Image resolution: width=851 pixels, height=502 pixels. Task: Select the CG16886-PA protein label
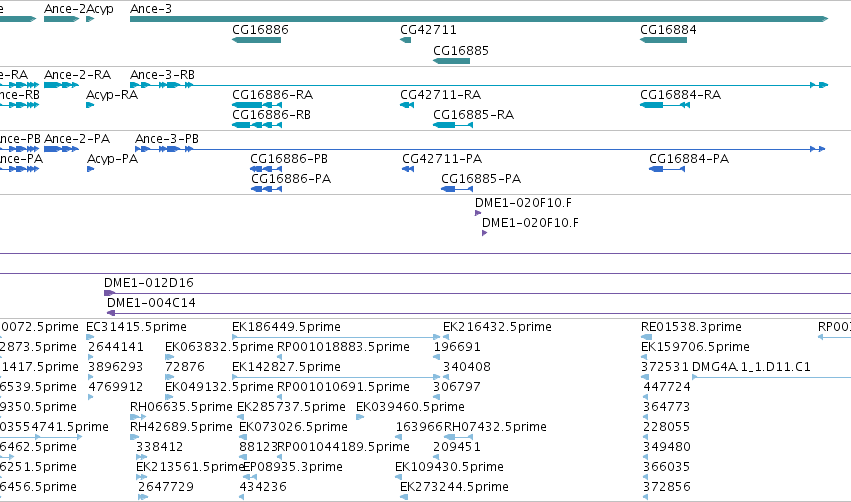click(291, 179)
